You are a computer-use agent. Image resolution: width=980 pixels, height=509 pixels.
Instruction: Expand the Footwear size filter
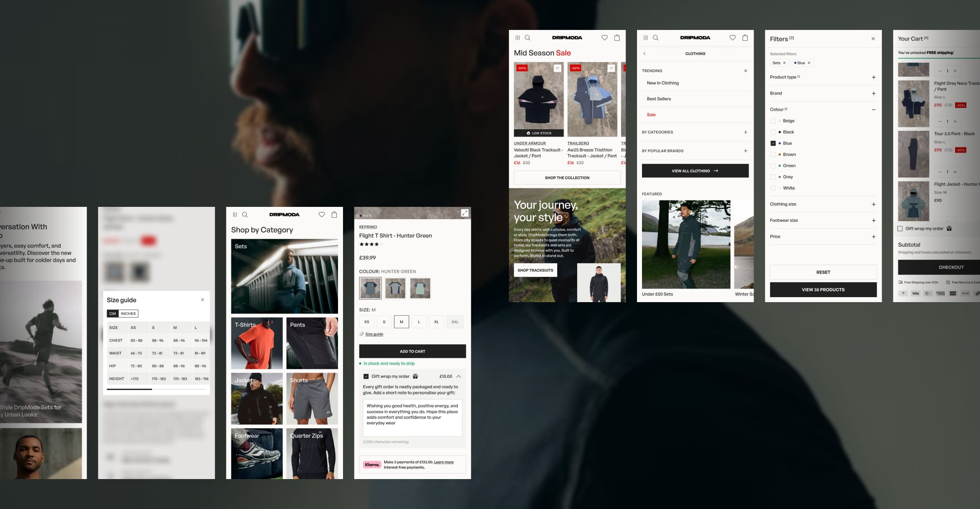[873, 220]
